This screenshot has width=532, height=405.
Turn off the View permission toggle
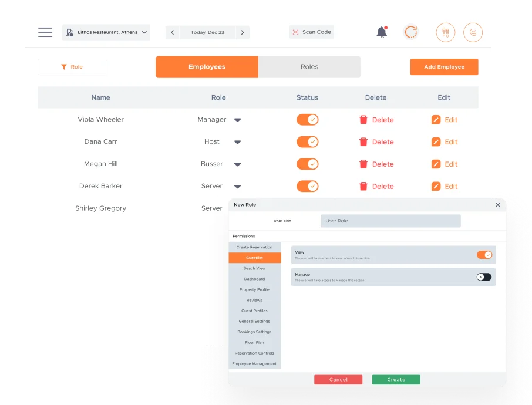[x=484, y=255]
